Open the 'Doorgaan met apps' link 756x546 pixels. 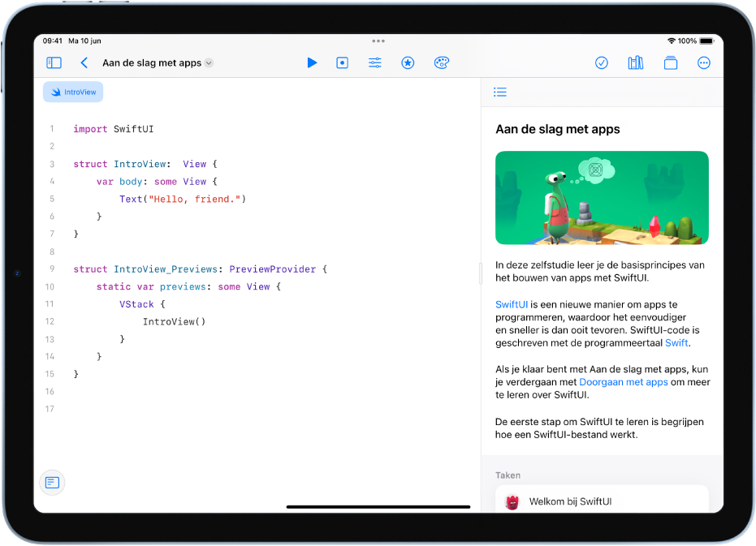click(x=624, y=382)
